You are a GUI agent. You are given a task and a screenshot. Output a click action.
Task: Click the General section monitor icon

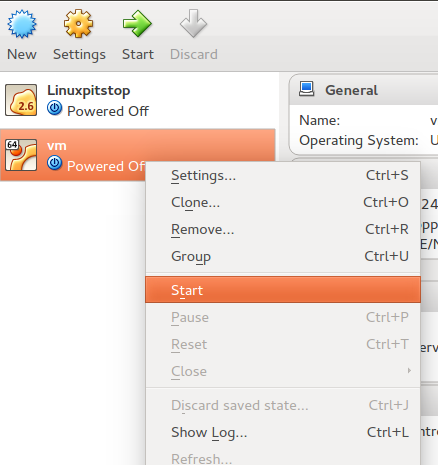[x=306, y=89]
